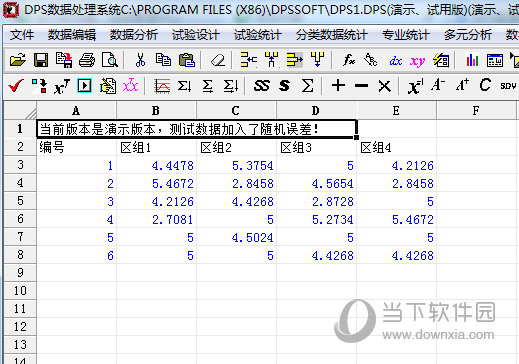The height and width of the screenshot is (364, 519).
Task: Click the pink xy icon
Action: point(417,61)
